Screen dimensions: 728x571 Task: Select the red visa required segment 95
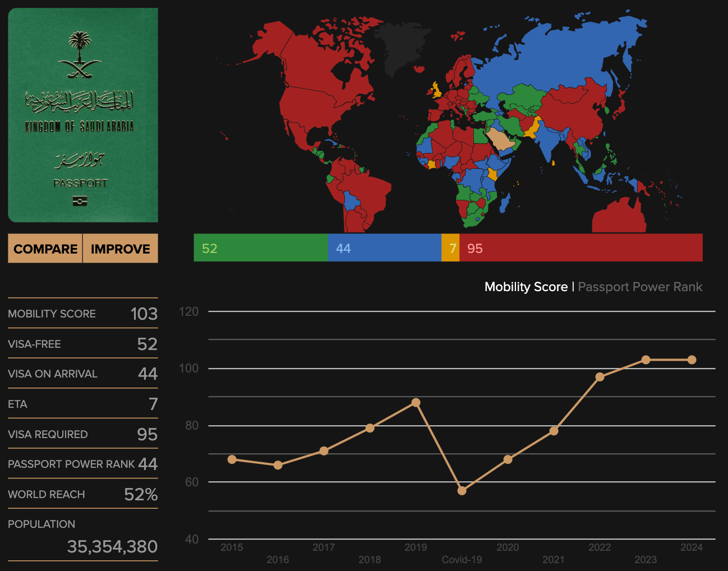(581, 248)
